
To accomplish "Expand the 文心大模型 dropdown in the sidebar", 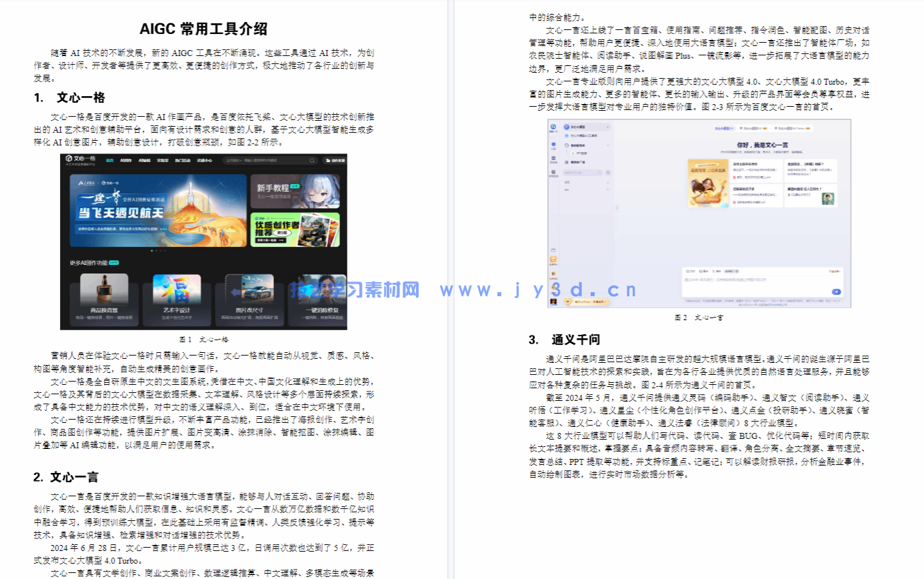I will pos(607,127).
